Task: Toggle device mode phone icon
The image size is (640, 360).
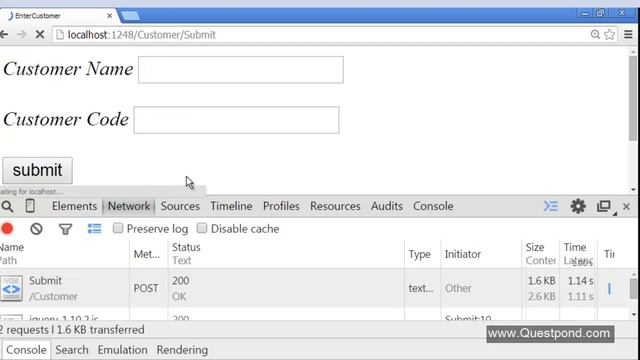Action: tap(30, 206)
